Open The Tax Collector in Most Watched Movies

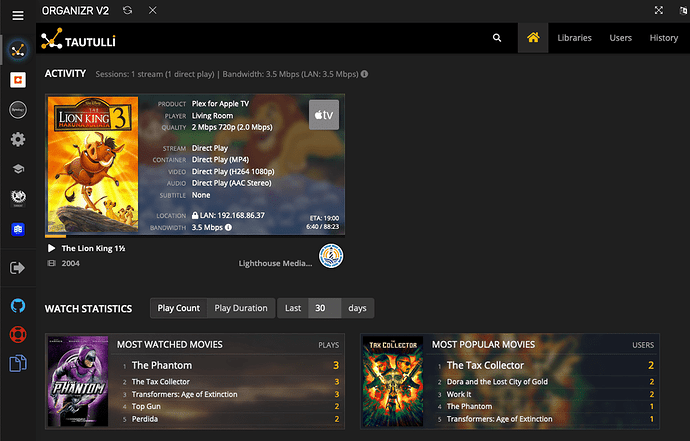coord(161,382)
